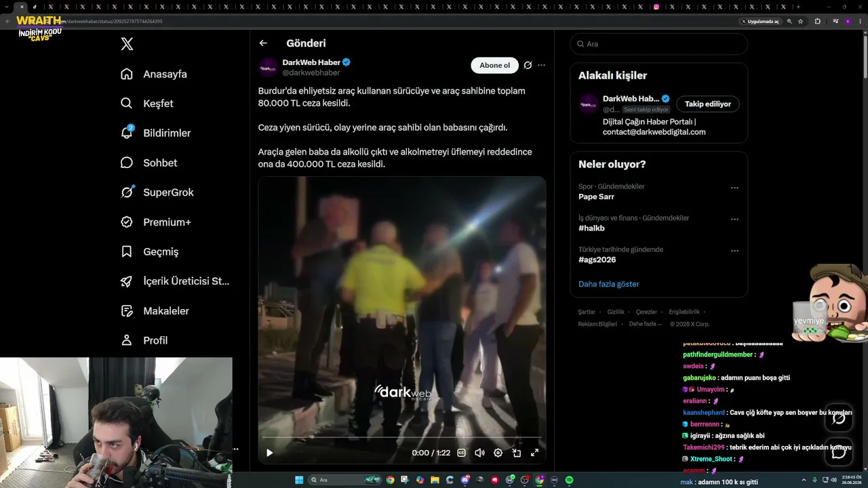Open Discord from the taskbar
Viewport: 868px width, 488px height.
point(465,480)
